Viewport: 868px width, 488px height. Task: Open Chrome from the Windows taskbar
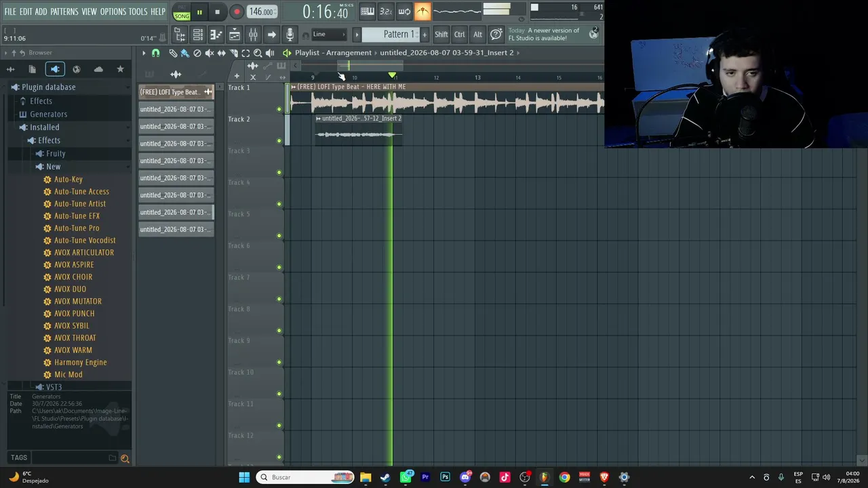[564, 477]
